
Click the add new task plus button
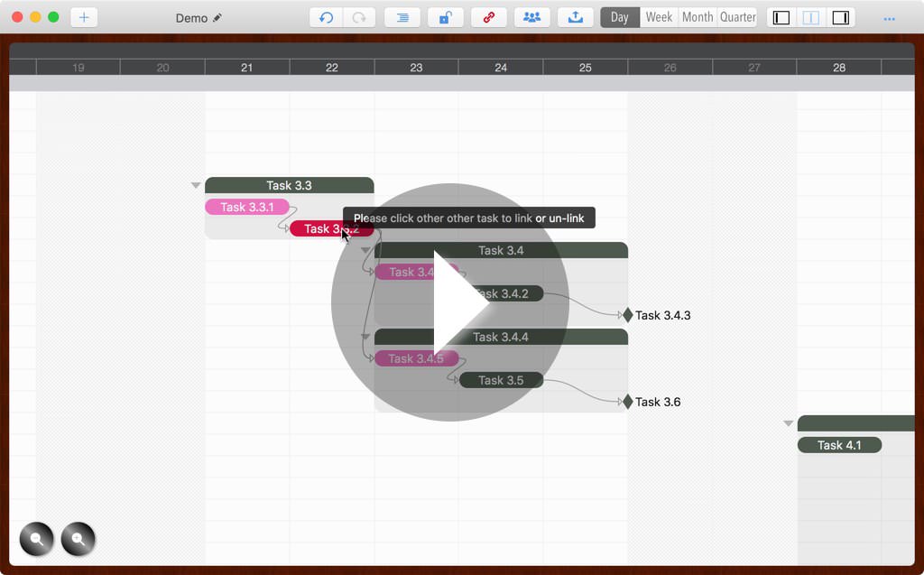click(84, 17)
